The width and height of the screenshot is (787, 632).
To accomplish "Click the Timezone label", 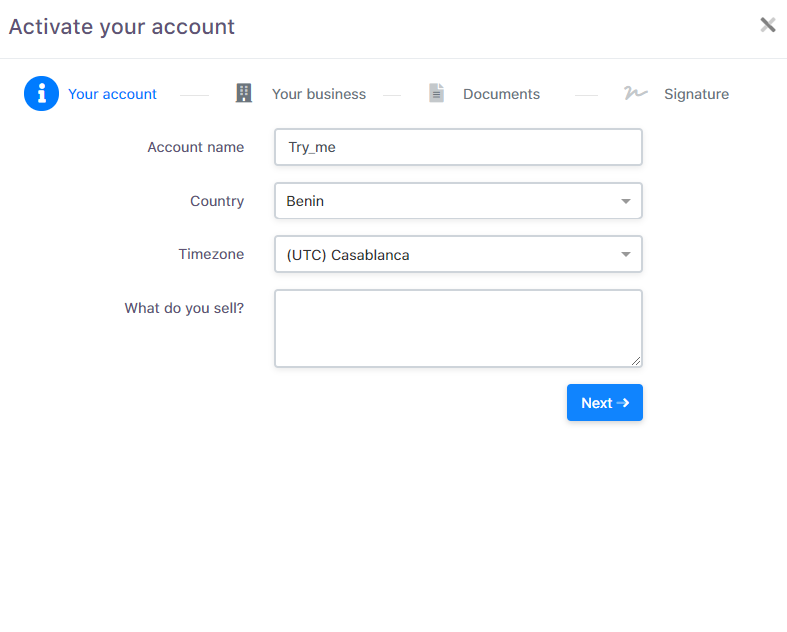I will pyautogui.click(x=211, y=254).
